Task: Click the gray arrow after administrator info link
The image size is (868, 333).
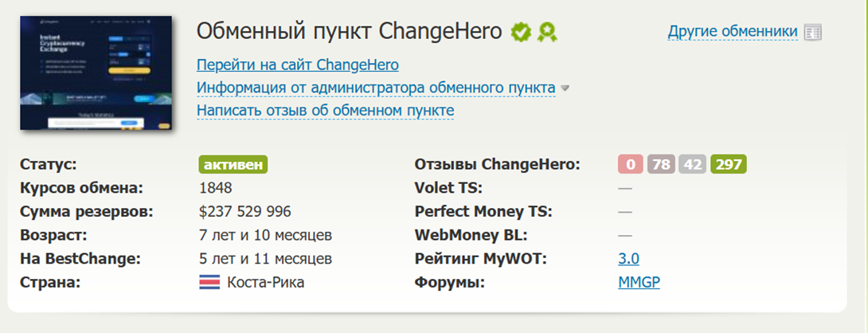Action: [x=565, y=88]
